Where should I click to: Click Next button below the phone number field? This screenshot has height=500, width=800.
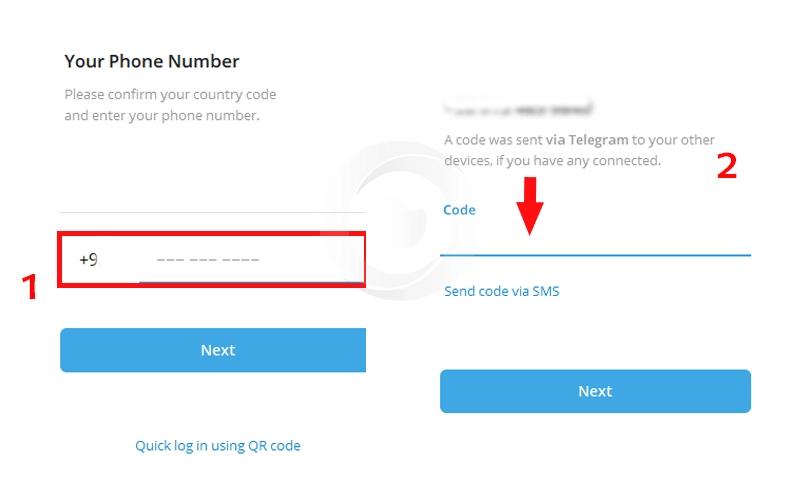[217, 350]
